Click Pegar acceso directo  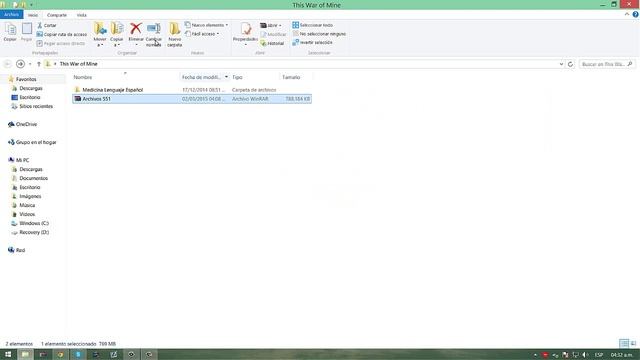pos(61,43)
